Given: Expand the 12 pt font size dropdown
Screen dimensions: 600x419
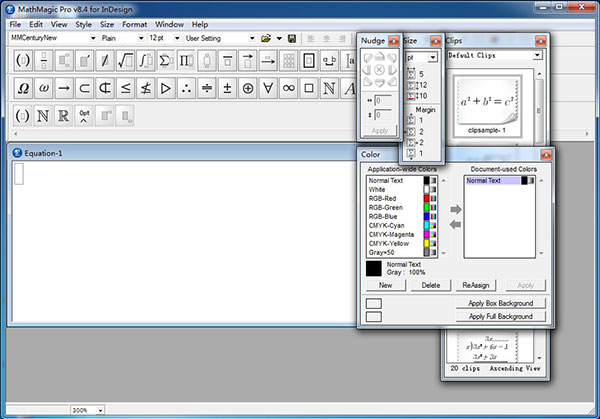Looking at the screenshot, I should coord(175,38).
